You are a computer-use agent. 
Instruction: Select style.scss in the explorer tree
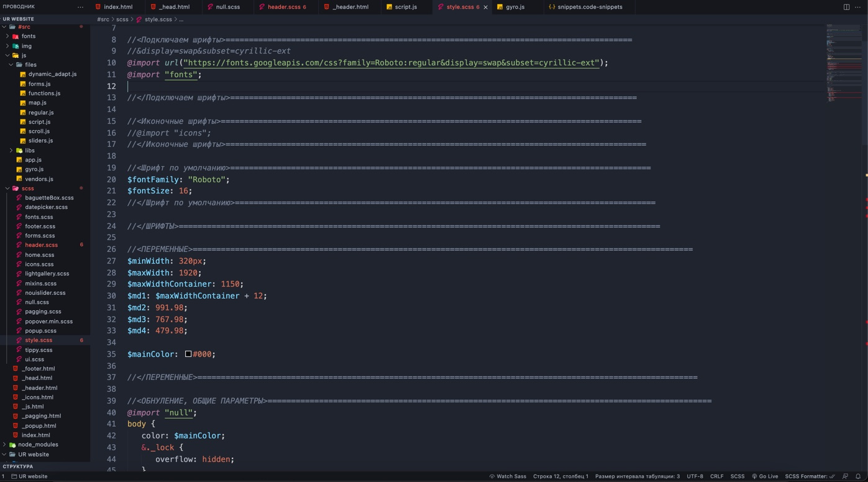(39, 340)
